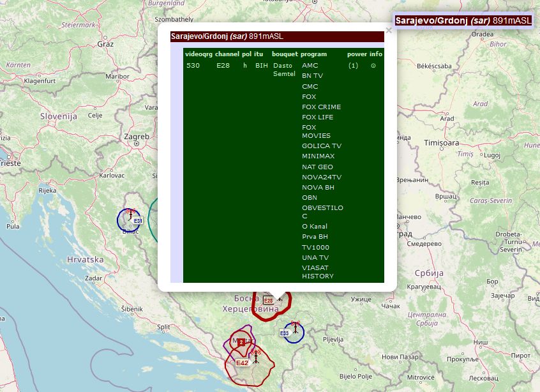Select the E42 transmitter tower icon
The image size is (540, 392).
[x=256, y=356]
